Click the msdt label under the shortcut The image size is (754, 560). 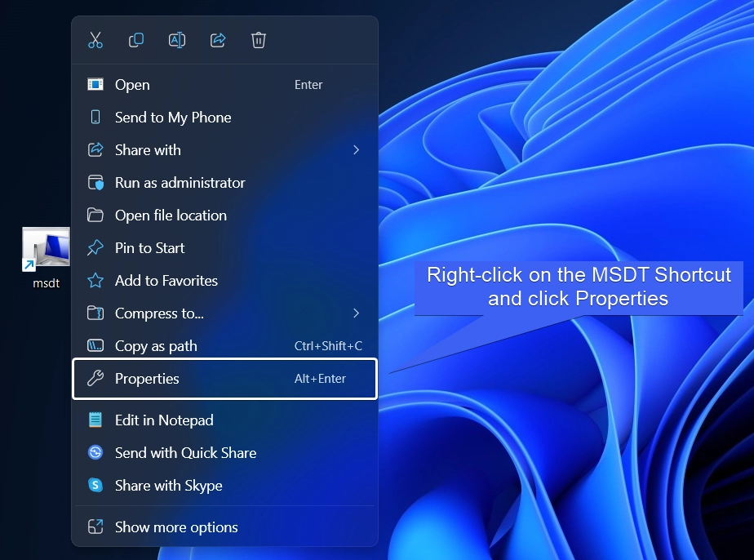pyautogui.click(x=47, y=283)
